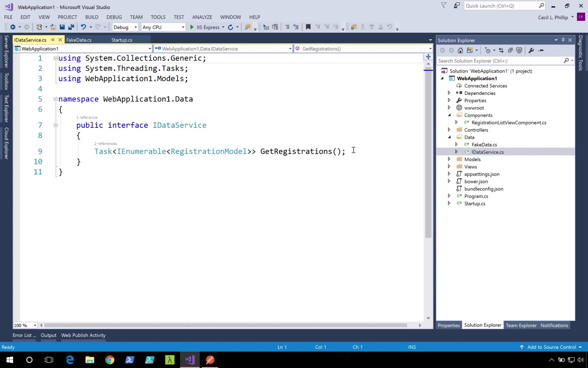Screen dimensions: 588x368
Task: Open the Debug configuration dropdown
Action: click(x=125, y=27)
